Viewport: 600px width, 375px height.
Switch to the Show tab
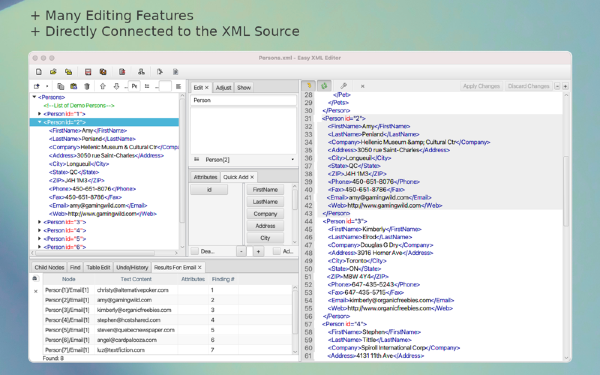point(244,88)
